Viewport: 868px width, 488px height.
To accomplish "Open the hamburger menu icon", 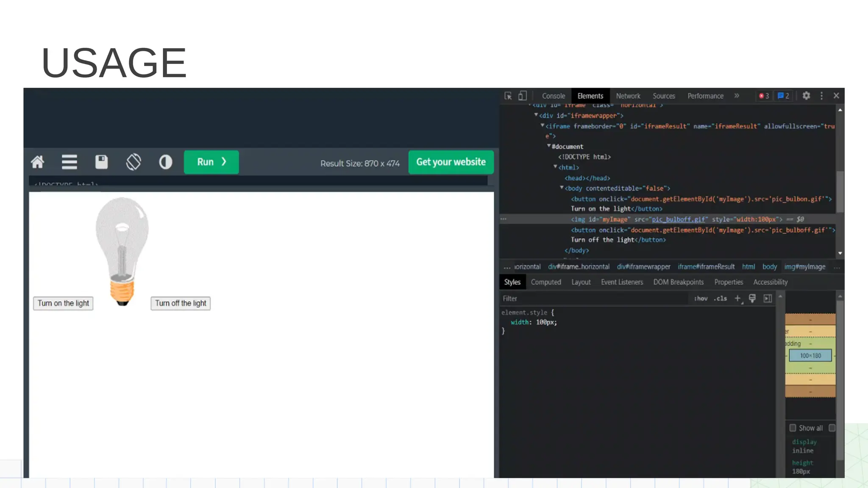I will pyautogui.click(x=69, y=162).
